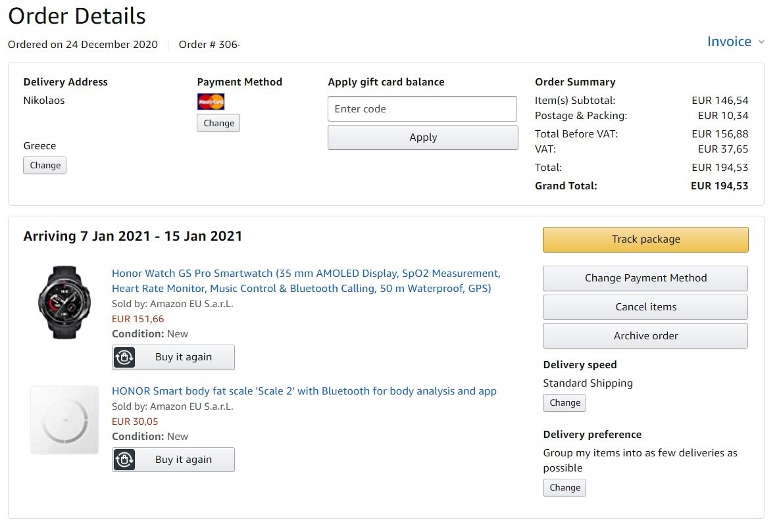Viewport: 779px width, 532px height.
Task: Open the Honor Watch GS Pro product image
Action: tap(64, 302)
